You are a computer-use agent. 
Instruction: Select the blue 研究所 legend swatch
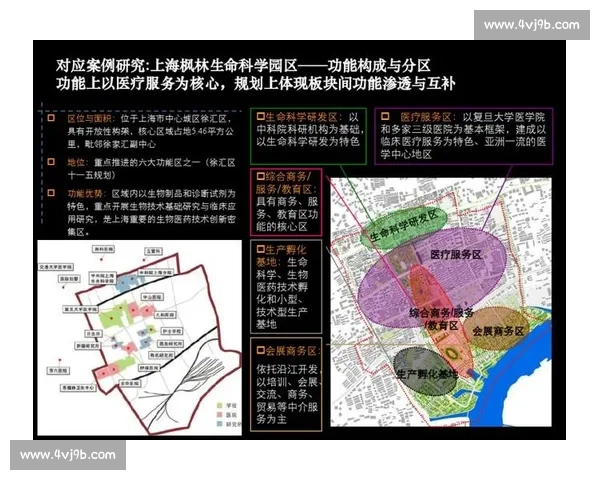(x=220, y=424)
